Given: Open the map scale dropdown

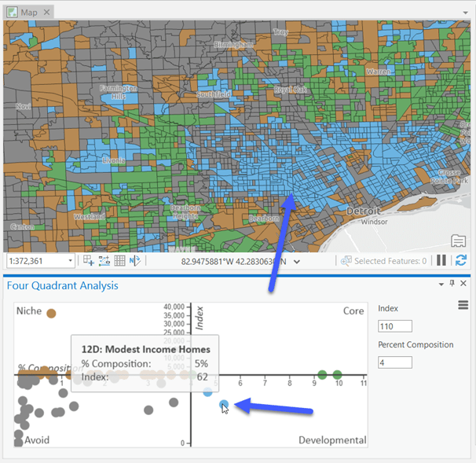Looking at the screenshot, I should point(70,261).
